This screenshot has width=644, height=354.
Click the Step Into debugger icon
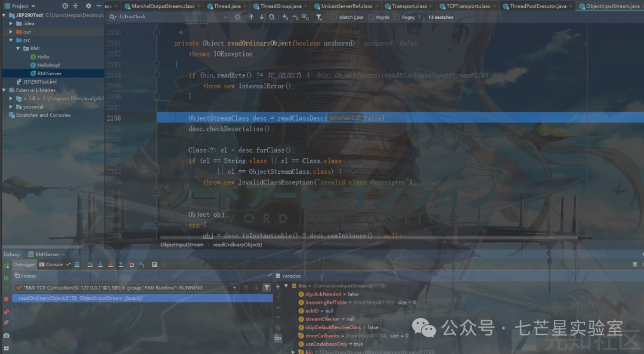[100, 264]
